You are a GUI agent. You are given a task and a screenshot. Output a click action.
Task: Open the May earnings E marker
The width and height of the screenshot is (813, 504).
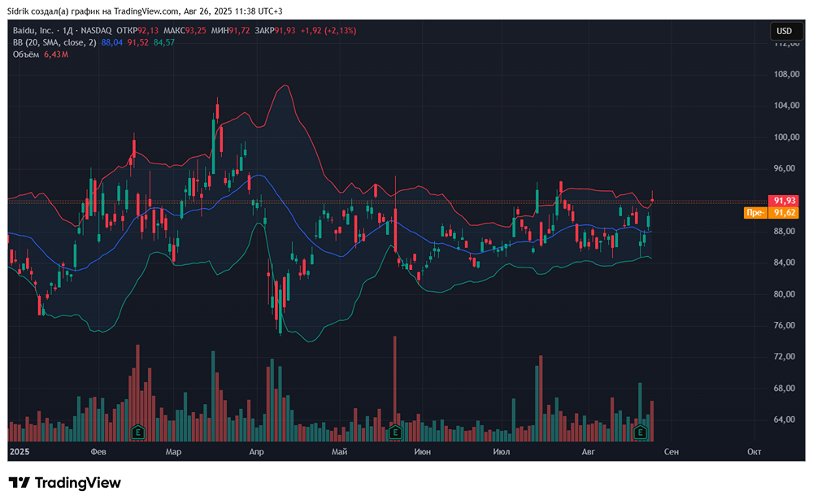[395, 432]
